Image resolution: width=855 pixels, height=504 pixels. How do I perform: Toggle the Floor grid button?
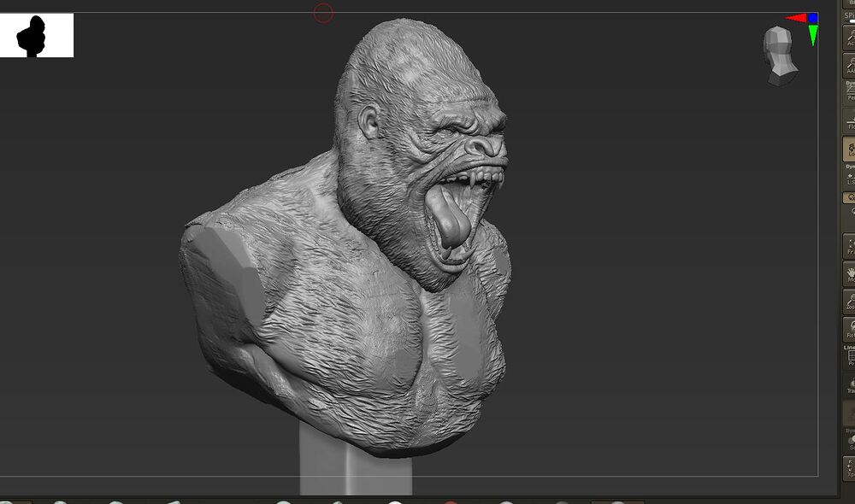850,120
